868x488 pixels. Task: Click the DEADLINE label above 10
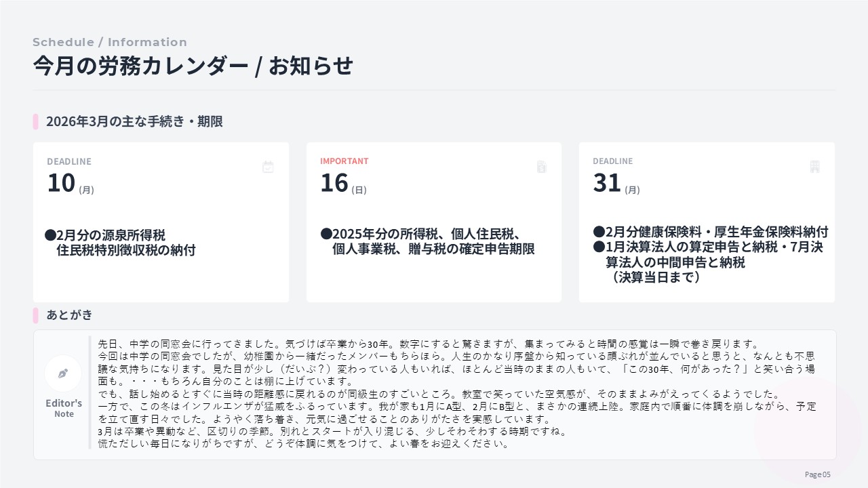point(68,161)
